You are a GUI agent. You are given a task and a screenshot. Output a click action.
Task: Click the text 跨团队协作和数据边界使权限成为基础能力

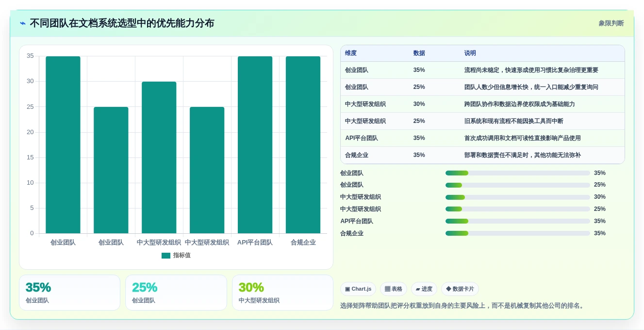tap(520, 104)
